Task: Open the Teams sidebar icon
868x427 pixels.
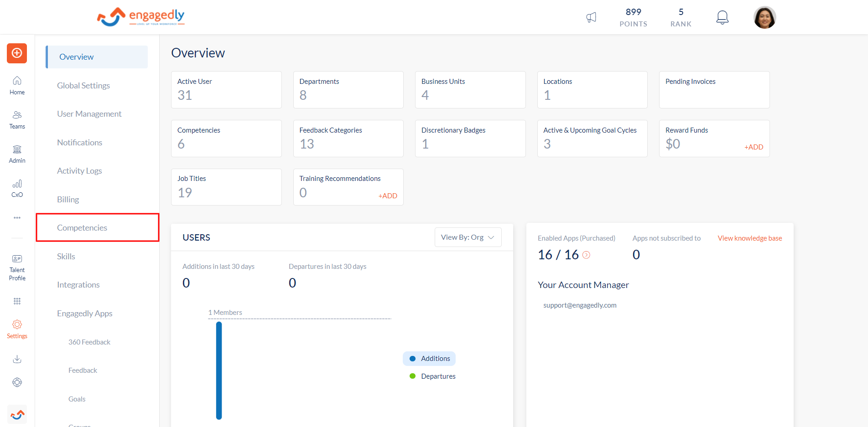Action: pyautogui.click(x=17, y=120)
